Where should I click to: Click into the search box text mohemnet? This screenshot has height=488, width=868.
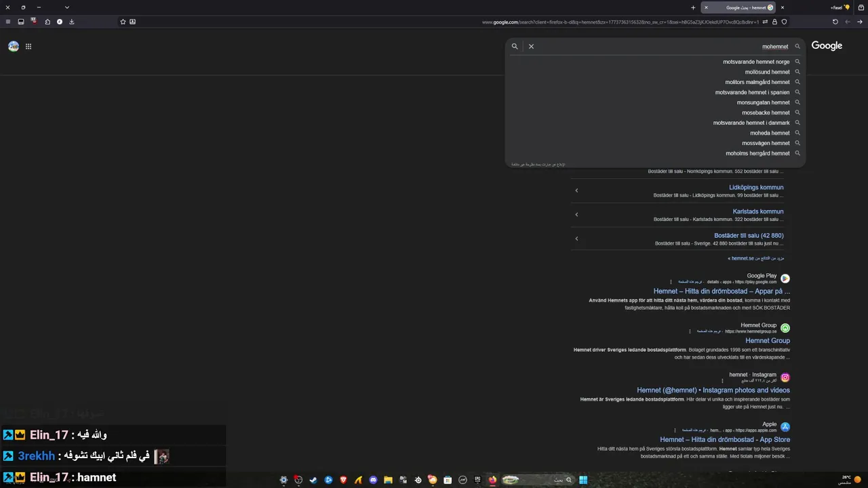pos(775,47)
